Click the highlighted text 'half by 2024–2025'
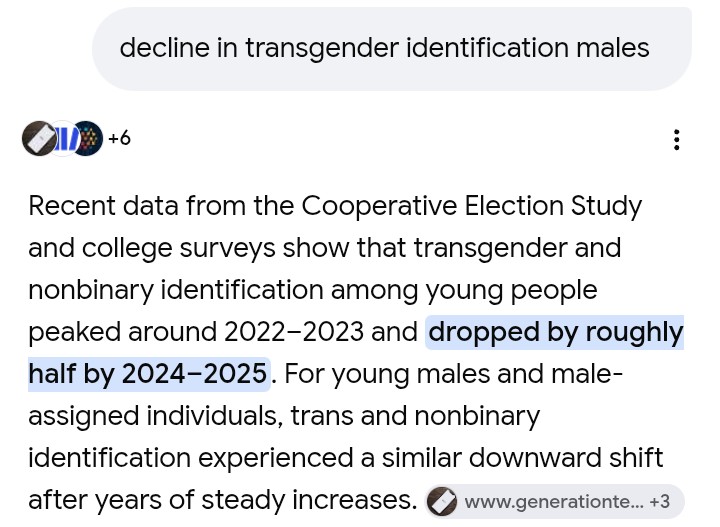Viewport: 720px width, 527px height. click(x=148, y=374)
